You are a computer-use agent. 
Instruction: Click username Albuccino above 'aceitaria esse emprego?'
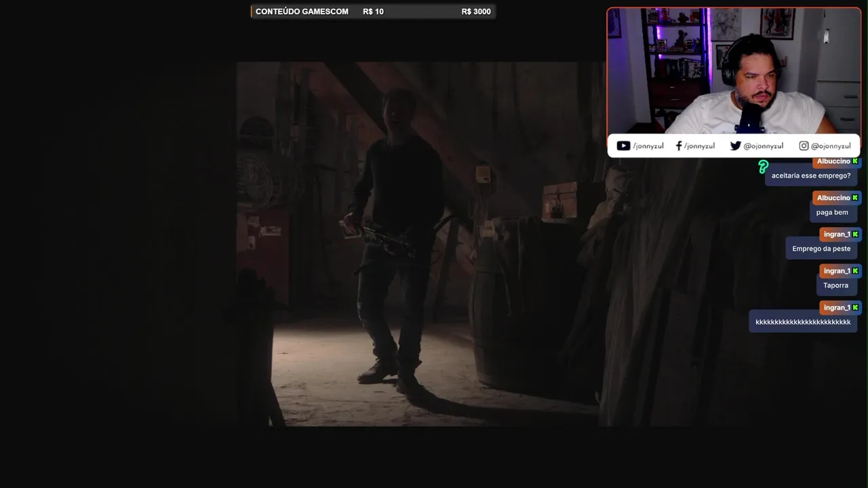tap(833, 161)
